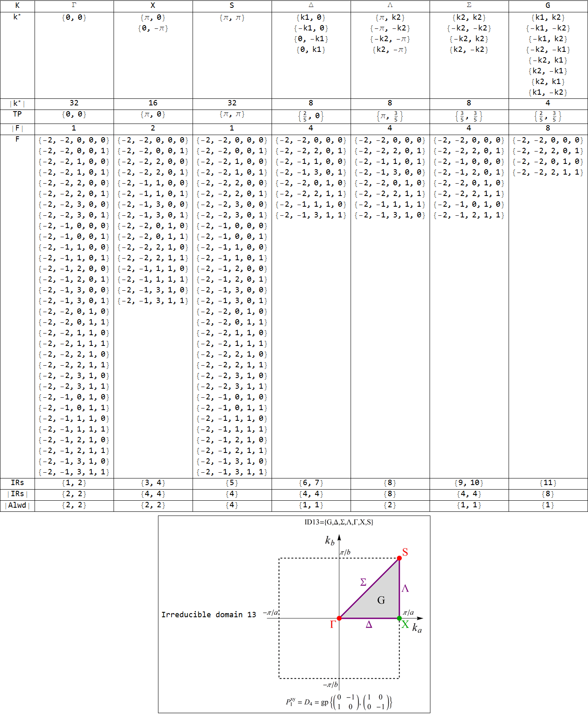Select the Γ column header in the table
The height and width of the screenshot is (714, 588).
point(74,5)
